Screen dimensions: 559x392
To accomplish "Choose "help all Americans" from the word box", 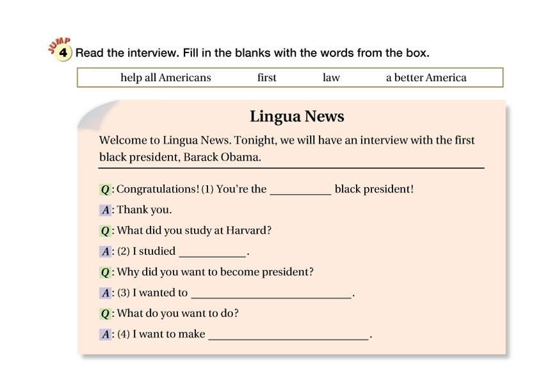I will [x=166, y=78].
